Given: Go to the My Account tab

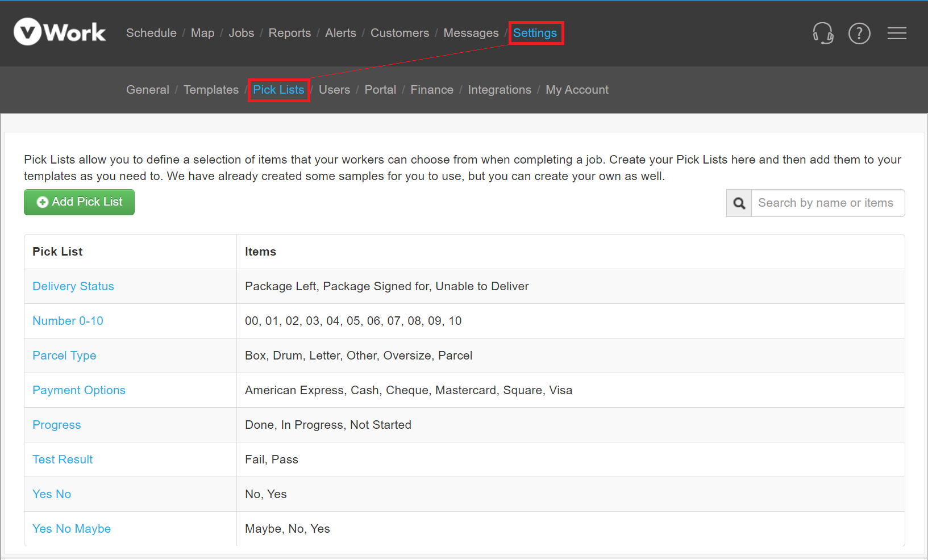Looking at the screenshot, I should click(577, 90).
